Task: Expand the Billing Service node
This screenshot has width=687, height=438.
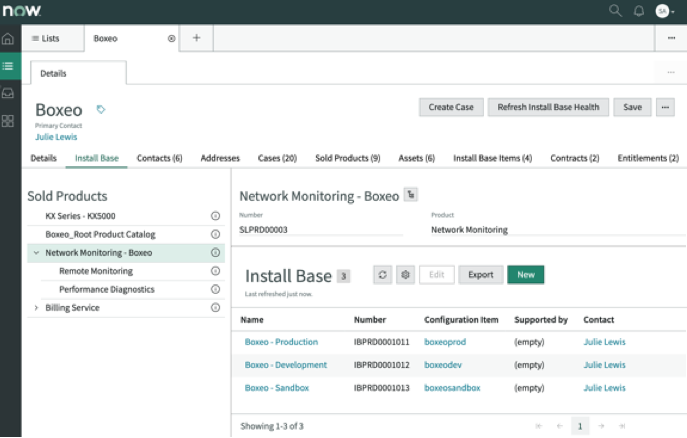Action: point(36,308)
